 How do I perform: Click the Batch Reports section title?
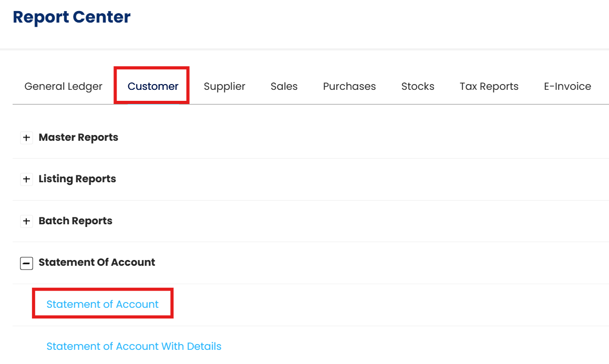tap(75, 221)
